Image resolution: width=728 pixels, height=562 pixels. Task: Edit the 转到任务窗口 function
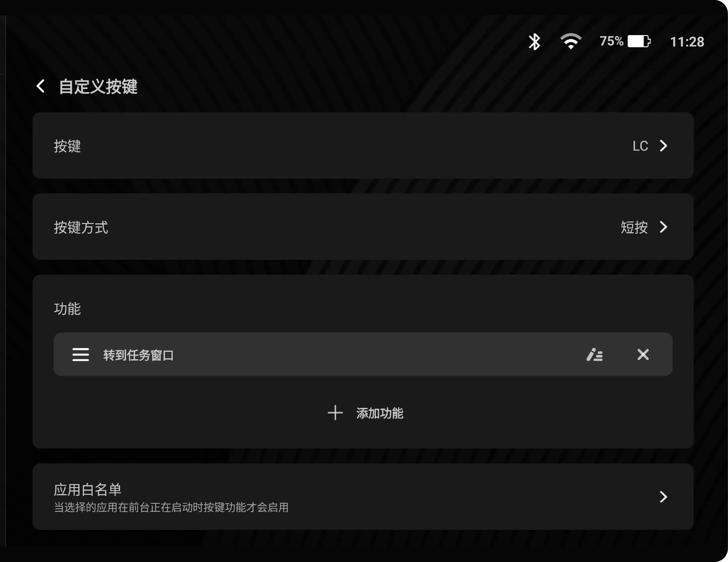click(594, 355)
